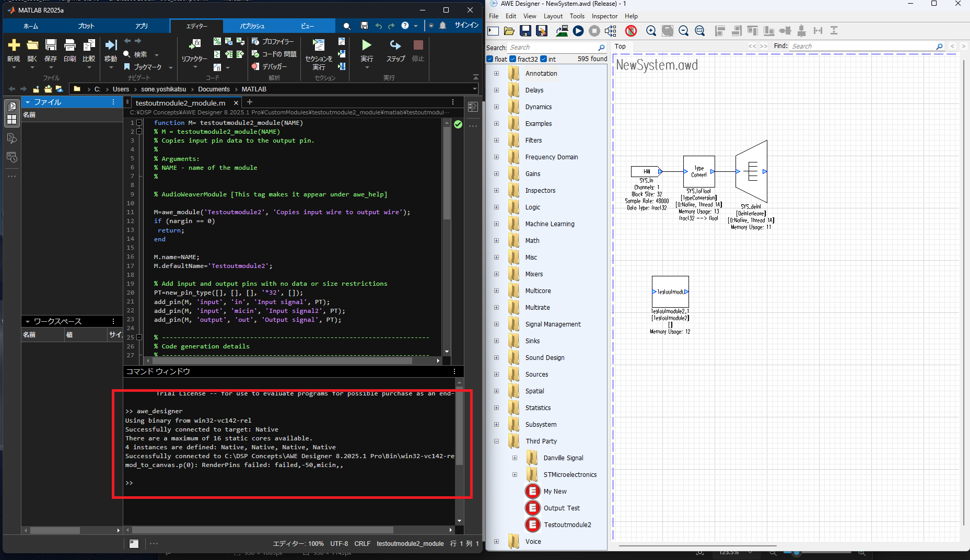Expand the Filters module folder
This screenshot has height=560, width=970.
[x=496, y=141]
